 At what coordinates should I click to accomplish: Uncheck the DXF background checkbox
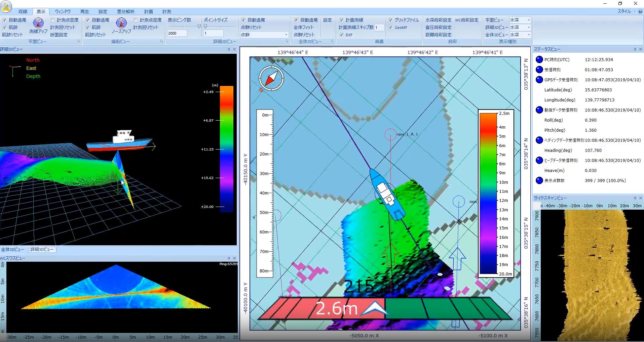point(341,35)
